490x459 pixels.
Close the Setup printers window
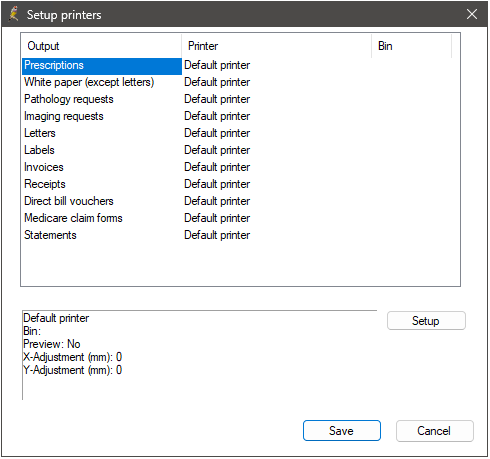472,14
